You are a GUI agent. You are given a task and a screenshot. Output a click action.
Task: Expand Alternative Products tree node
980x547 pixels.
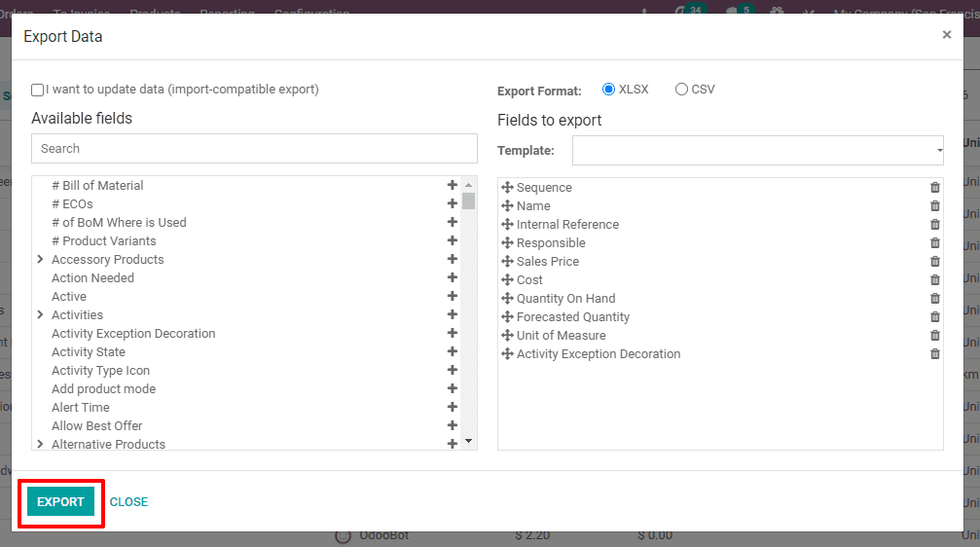40,444
